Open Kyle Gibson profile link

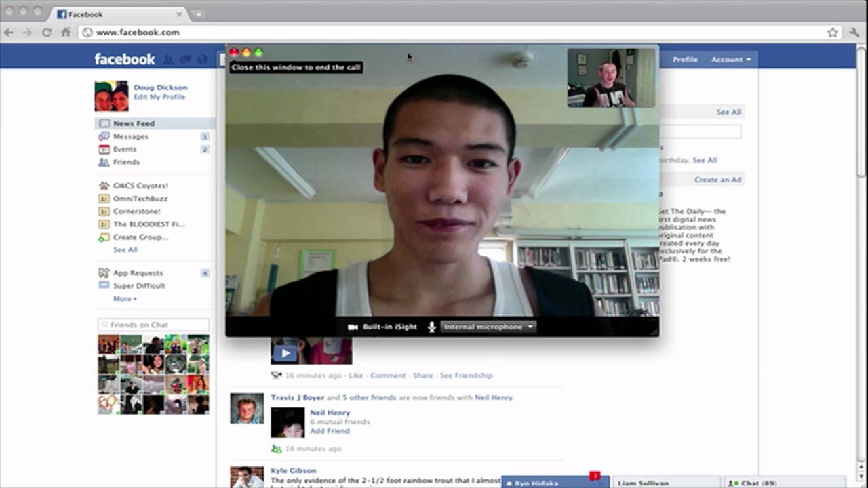[294, 470]
